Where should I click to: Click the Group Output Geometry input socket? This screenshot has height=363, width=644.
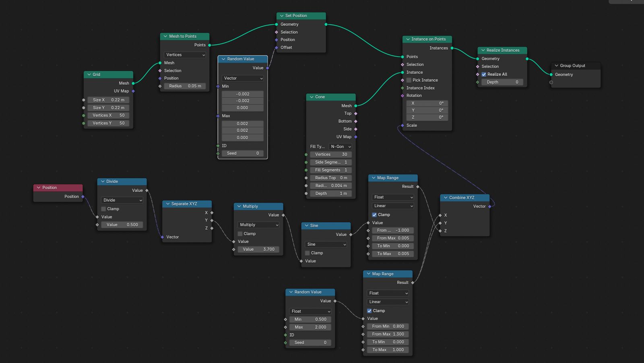[x=551, y=74]
